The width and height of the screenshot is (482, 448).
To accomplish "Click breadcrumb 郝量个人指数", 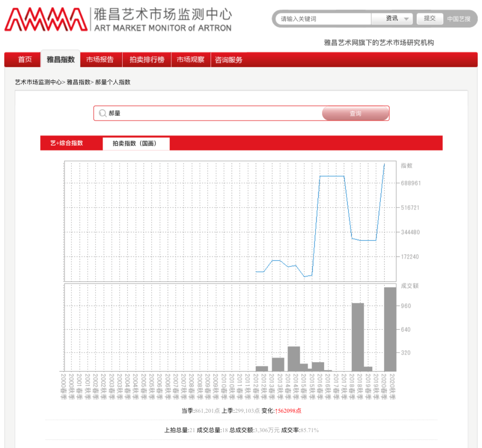I will [113, 82].
